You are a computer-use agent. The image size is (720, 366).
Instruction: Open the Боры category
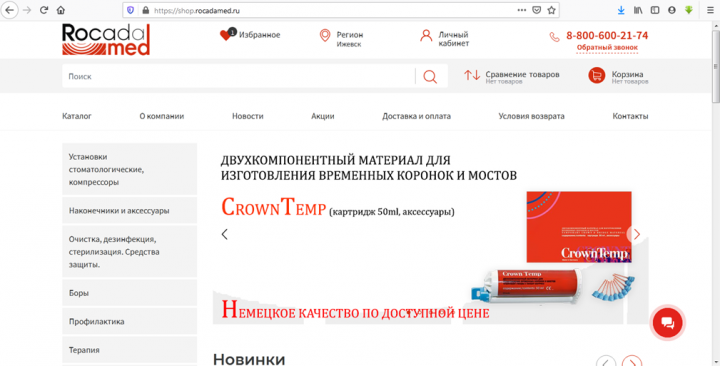click(129, 293)
